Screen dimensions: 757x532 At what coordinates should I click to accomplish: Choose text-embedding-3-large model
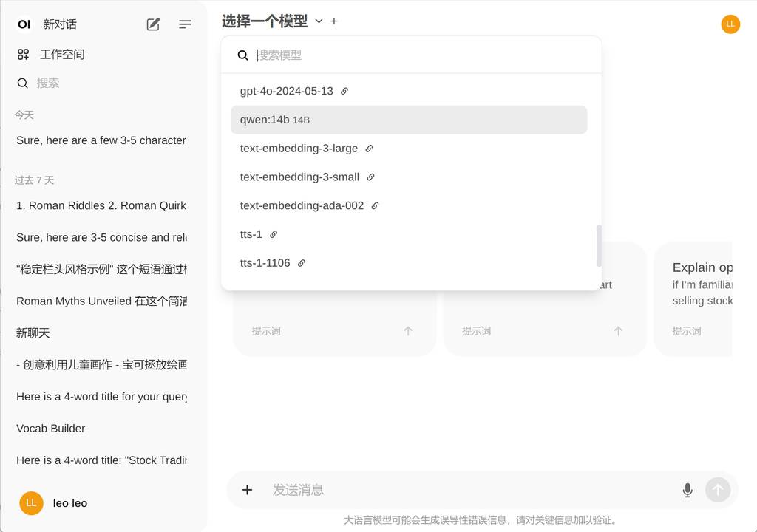(x=299, y=149)
